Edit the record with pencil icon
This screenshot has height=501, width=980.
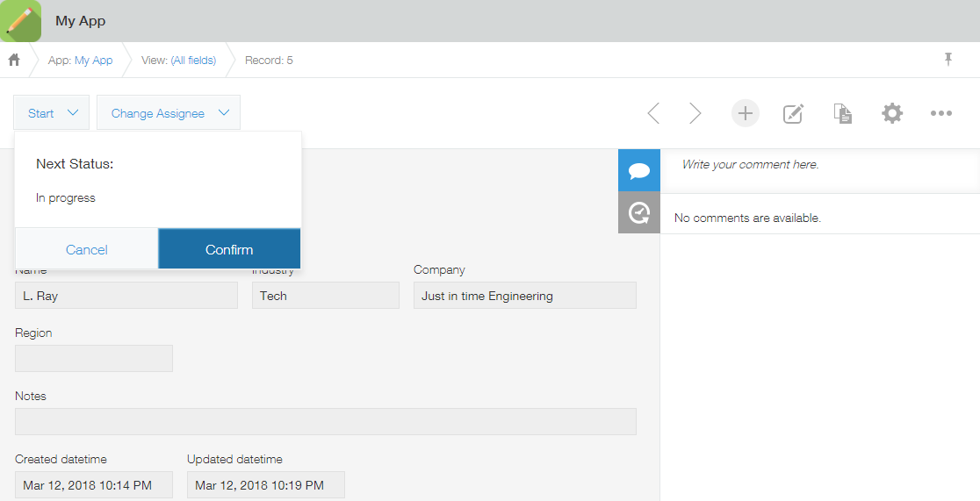pyautogui.click(x=793, y=113)
